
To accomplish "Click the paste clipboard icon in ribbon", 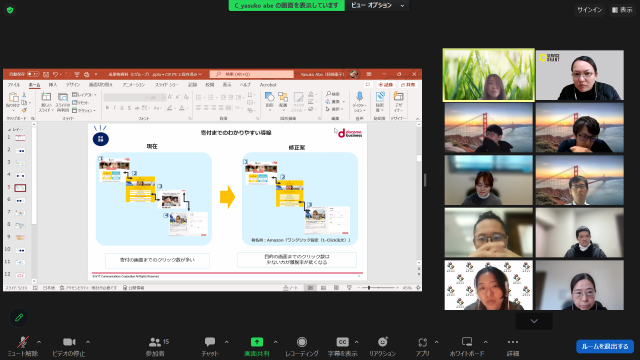I will click(x=13, y=98).
